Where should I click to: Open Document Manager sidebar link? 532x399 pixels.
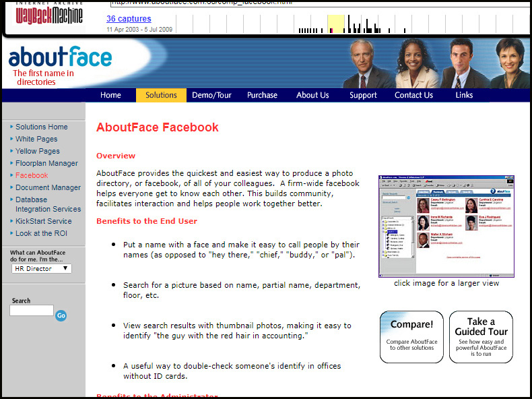(48, 187)
